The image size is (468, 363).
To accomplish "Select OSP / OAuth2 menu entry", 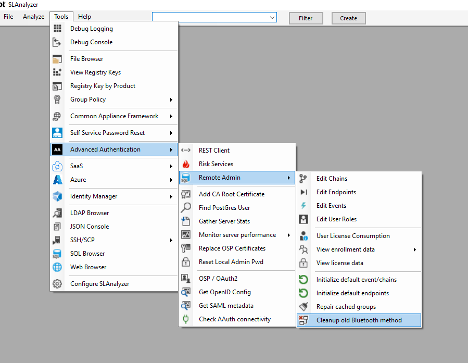I will (x=237, y=278).
